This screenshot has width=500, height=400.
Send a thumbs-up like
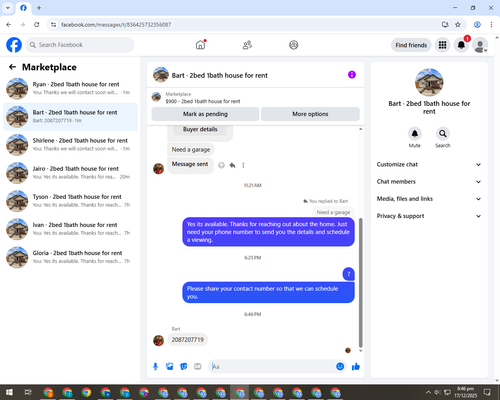click(x=356, y=367)
